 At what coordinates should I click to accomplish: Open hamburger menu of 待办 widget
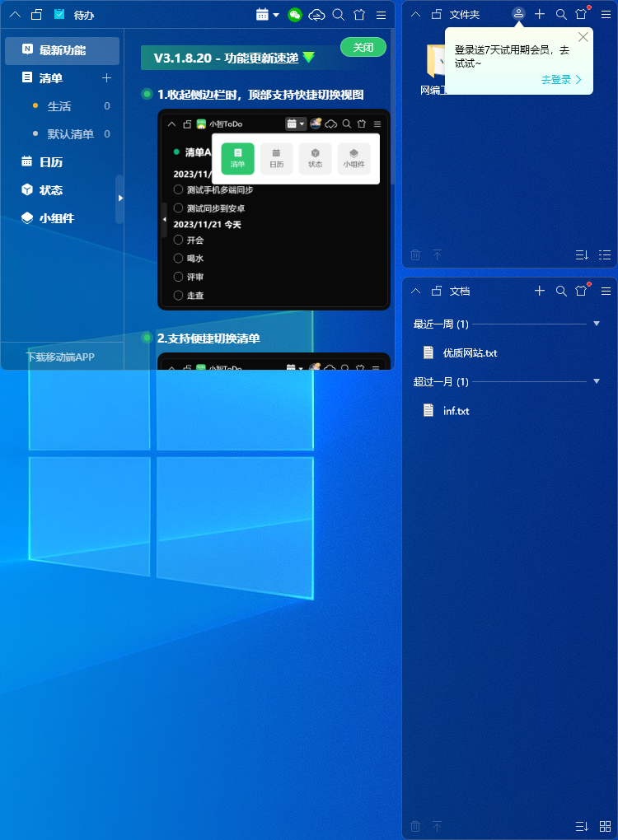click(x=381, y=15)
